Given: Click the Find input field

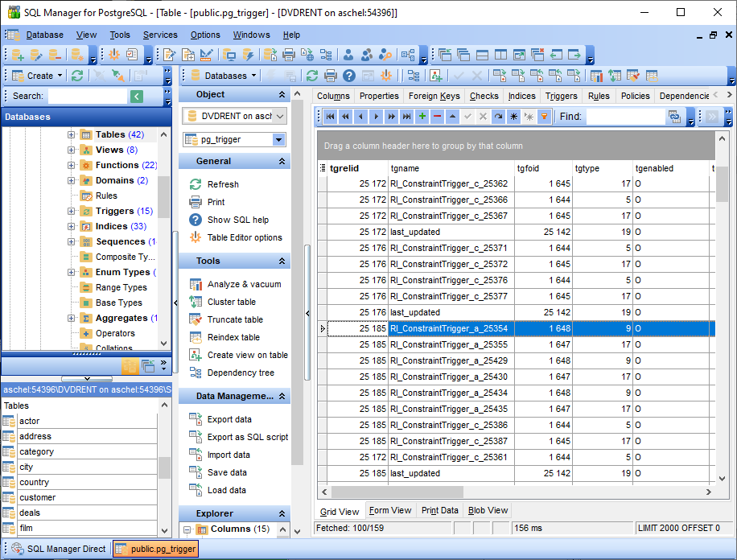Looking at the screenshot, I should [624, 117].
